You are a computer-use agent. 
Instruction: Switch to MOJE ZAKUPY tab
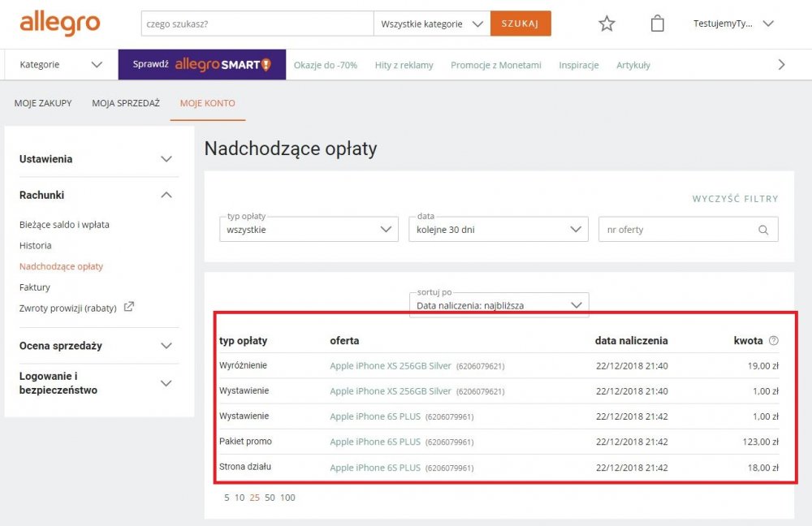pyautogui.click(x=43, y=103)
